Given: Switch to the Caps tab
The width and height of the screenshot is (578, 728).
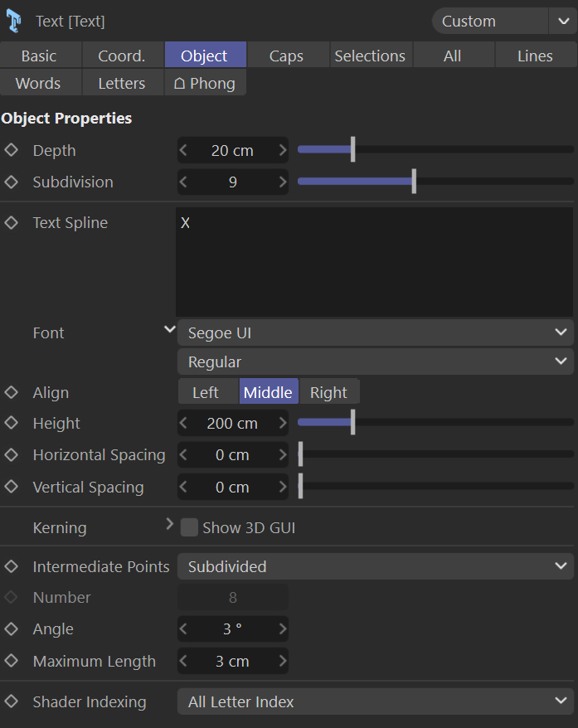Looking at the screenshot, I should click(286, 56).
